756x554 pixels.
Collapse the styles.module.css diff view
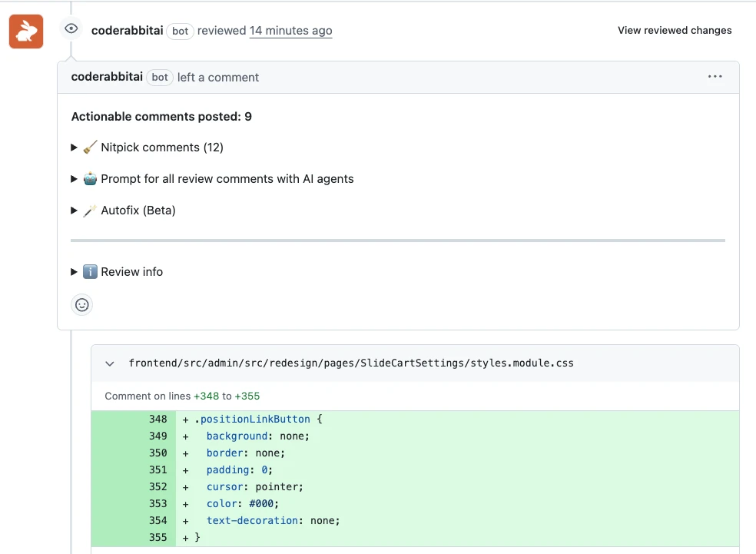pos(109,363)
